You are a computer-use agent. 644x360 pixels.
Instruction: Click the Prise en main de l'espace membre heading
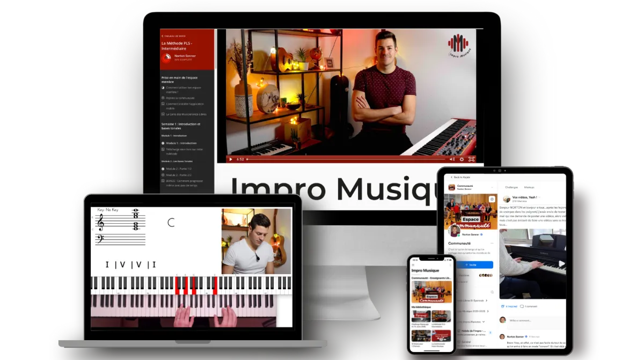180,79
